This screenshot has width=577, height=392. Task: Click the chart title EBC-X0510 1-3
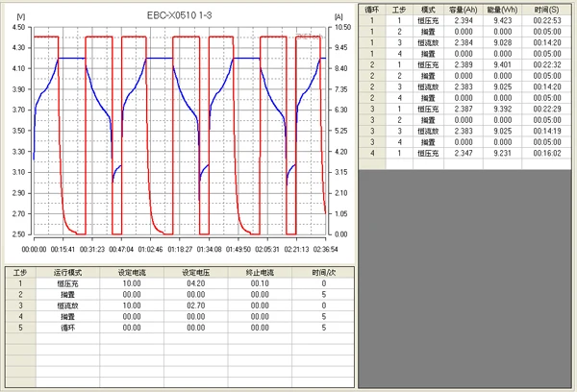point(179,15)
